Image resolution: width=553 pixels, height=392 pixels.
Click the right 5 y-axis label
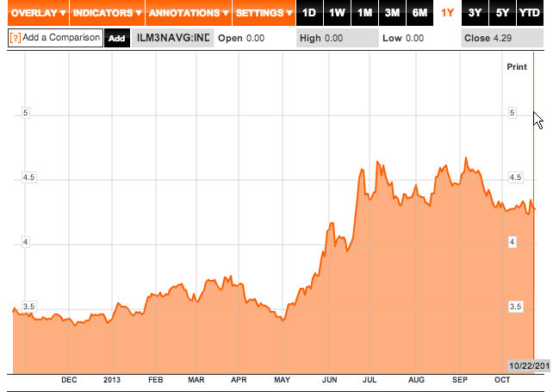pos(513,113)
